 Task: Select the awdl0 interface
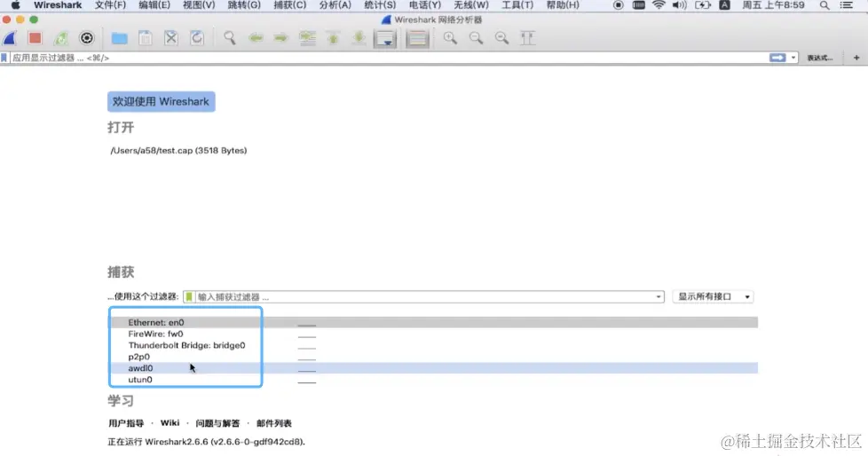point(433,368)
